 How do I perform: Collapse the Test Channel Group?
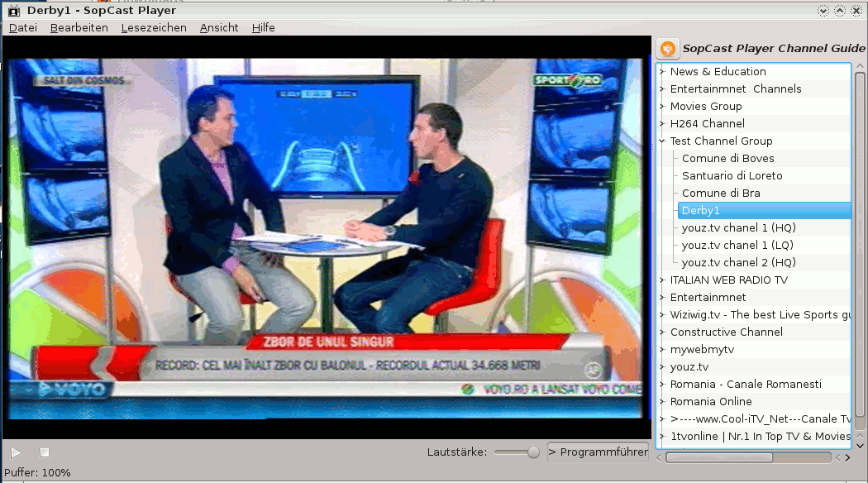tap(662, 141)
